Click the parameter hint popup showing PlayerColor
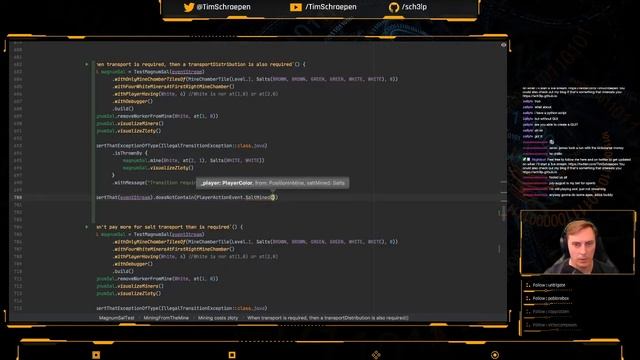The width and height of the screenshot is (640, 360). (273, 183)
